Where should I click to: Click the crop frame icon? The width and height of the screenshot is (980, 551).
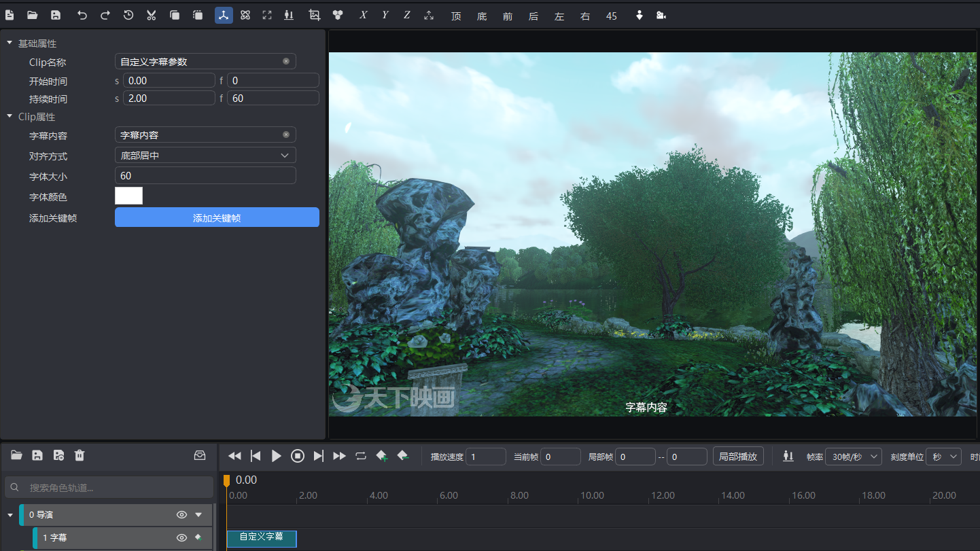coord(315,15)
